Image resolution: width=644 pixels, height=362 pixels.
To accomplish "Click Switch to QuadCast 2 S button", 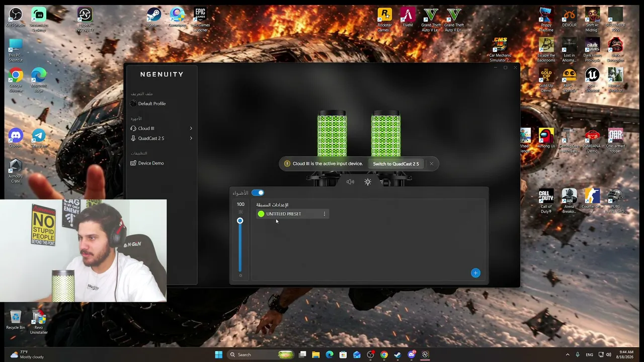I will [x=396, y=164].
